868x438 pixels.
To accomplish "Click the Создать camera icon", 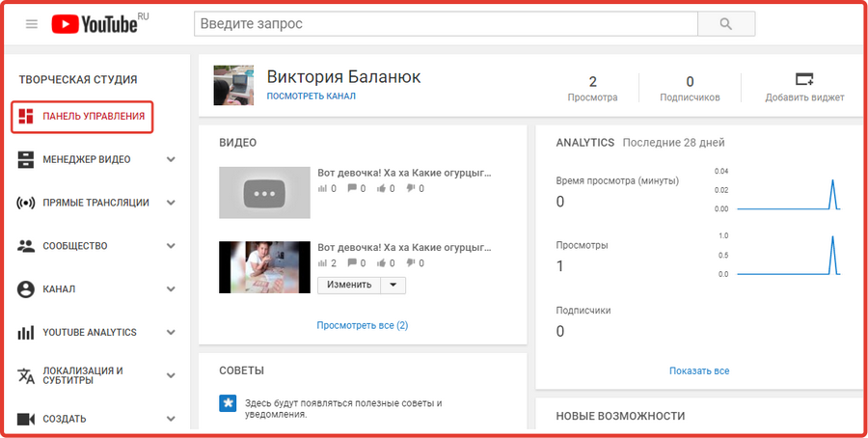I will (26, 419).
